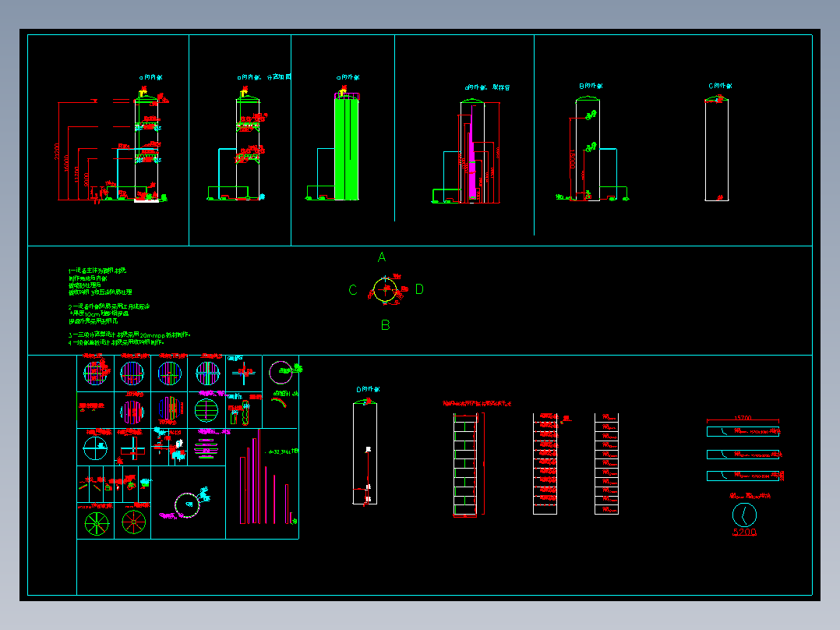Select the D-direction exterior view title
Image resolution: width=840 pixels, height=630 pixels.
368,389
